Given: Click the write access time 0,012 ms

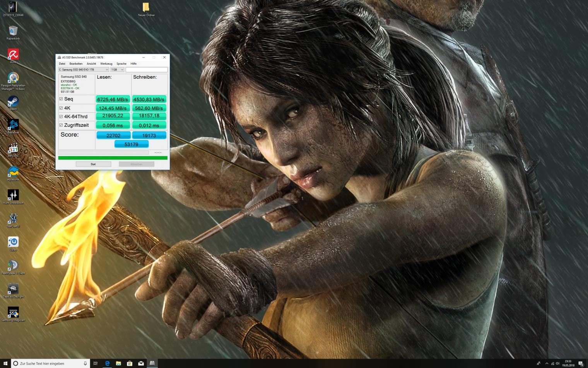Looking at the screenshot, I should 149,126.
